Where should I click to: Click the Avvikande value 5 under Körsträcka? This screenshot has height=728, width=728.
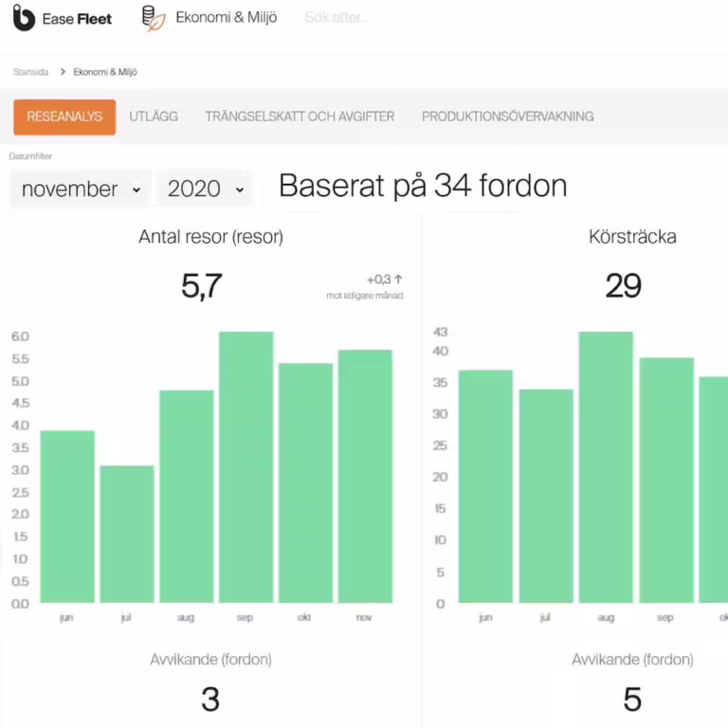click(632, 700)
